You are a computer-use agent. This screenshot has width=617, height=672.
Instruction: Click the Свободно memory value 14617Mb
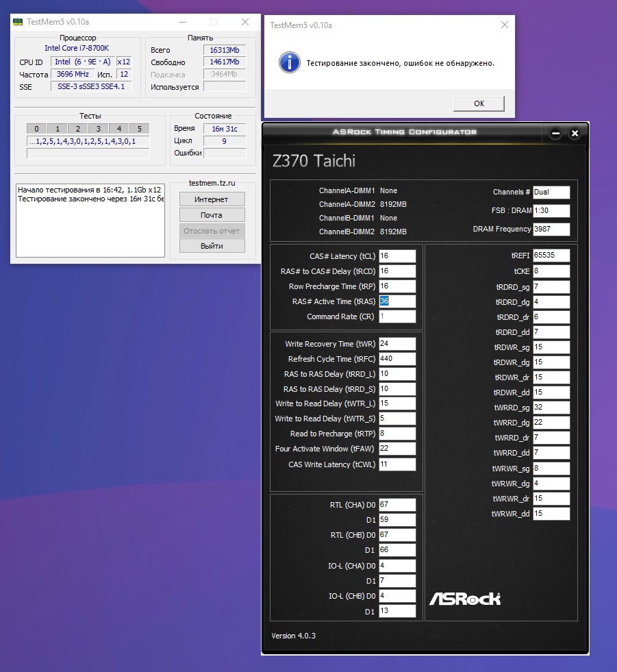[x=225, y=62]
